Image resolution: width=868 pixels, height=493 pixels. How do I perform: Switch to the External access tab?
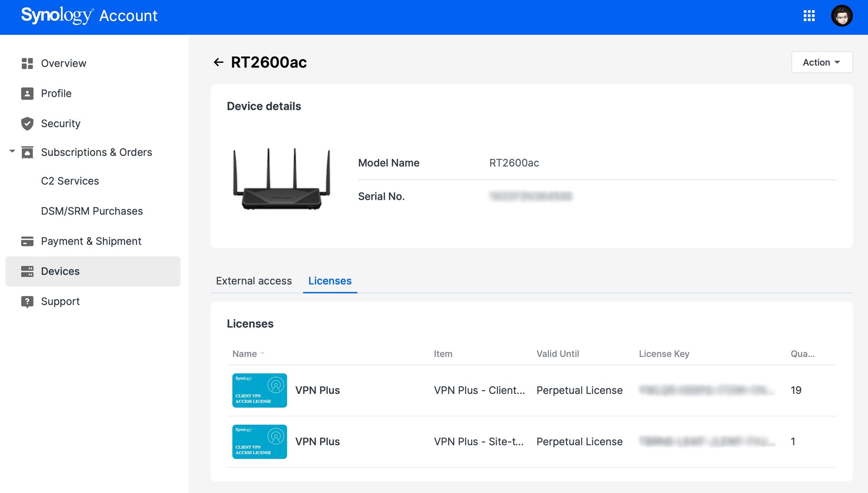point(254,281)
